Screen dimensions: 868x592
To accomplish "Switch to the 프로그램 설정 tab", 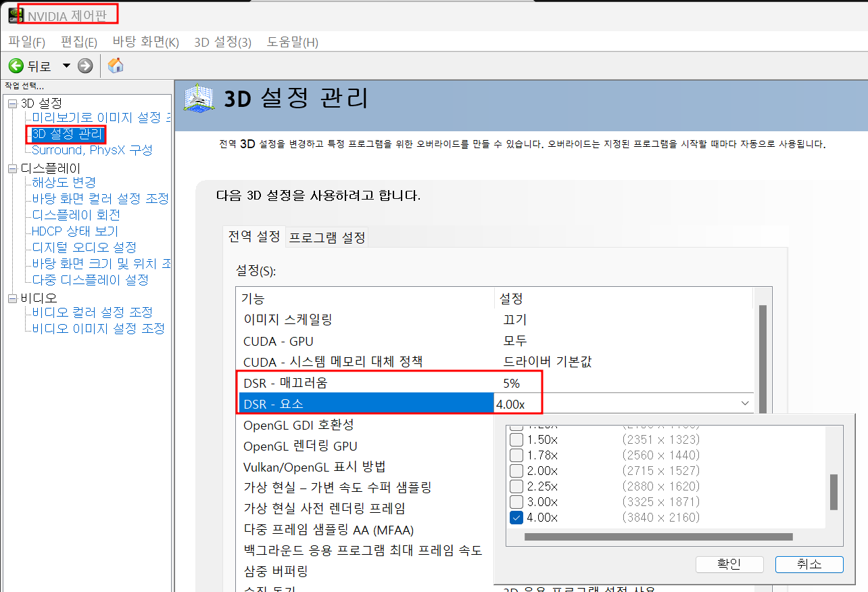I will (327, 237).
